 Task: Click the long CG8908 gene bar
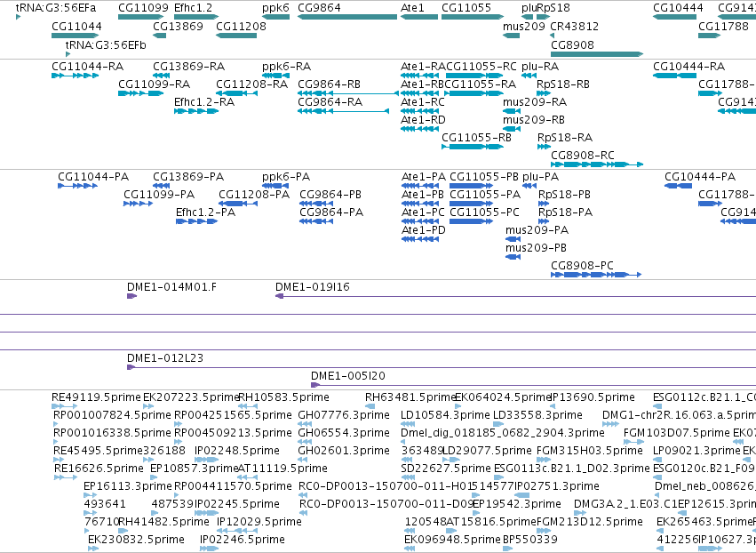pyautogui.click(x=597, y=54)
